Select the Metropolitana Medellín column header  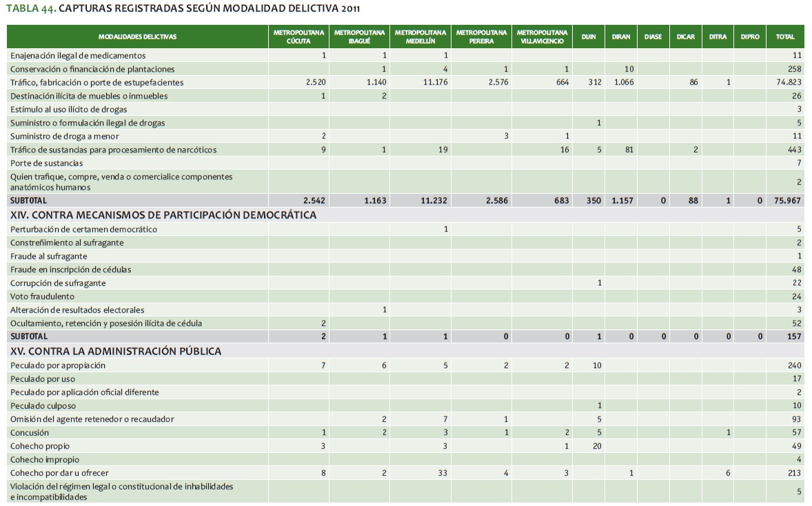tap(420, 37)
